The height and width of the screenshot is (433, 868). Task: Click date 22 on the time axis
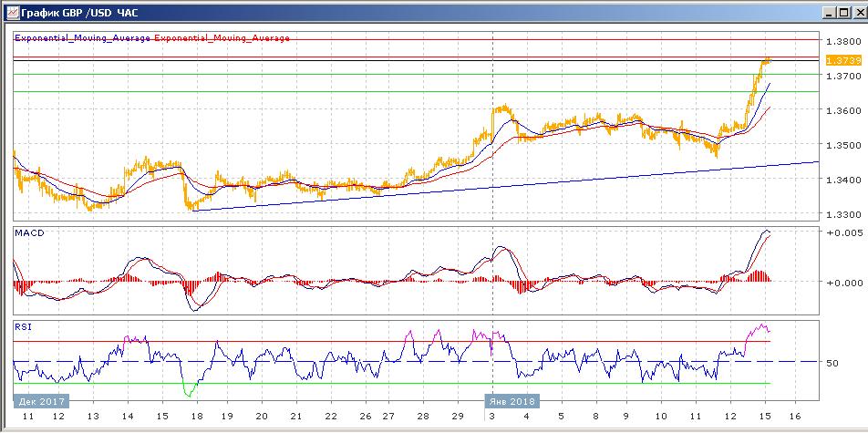tap(330, 416)
